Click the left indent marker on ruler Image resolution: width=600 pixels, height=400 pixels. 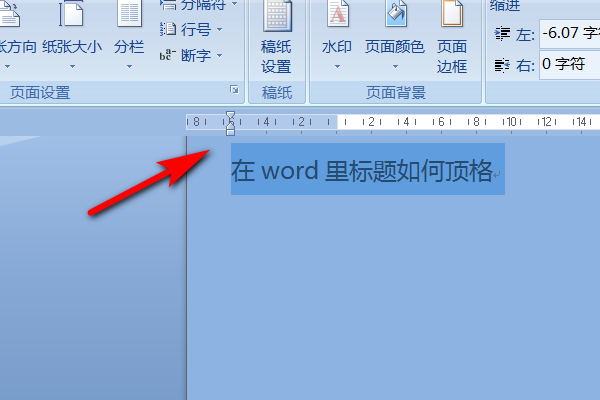coord(230,132)
